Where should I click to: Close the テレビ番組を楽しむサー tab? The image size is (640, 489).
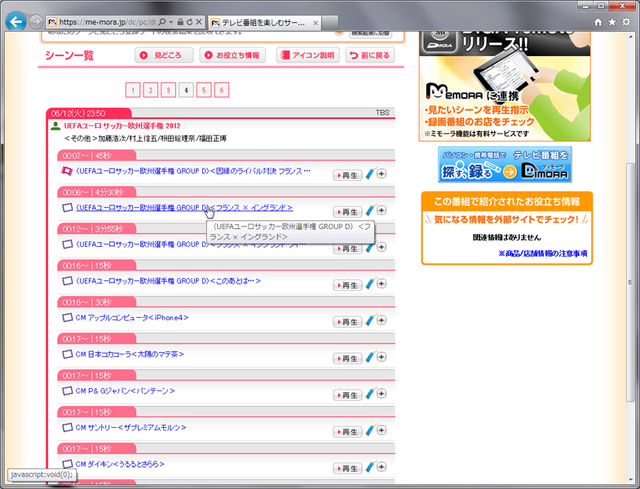[316, 23]
